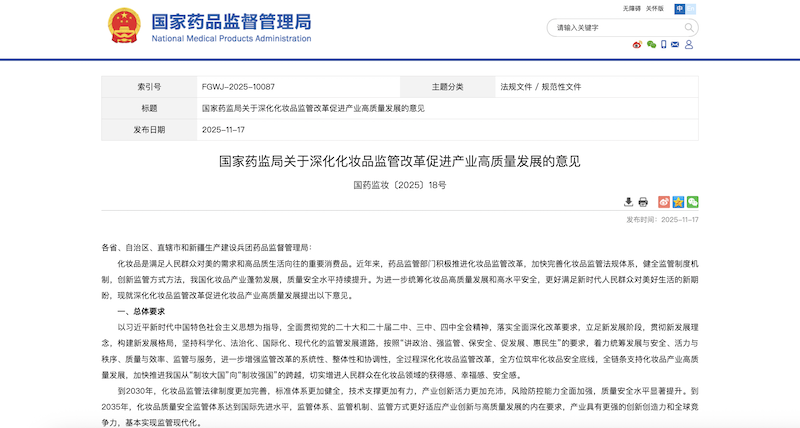Click the email envelope icon
The image size is (800, 428).
click(x=677, y=45)
